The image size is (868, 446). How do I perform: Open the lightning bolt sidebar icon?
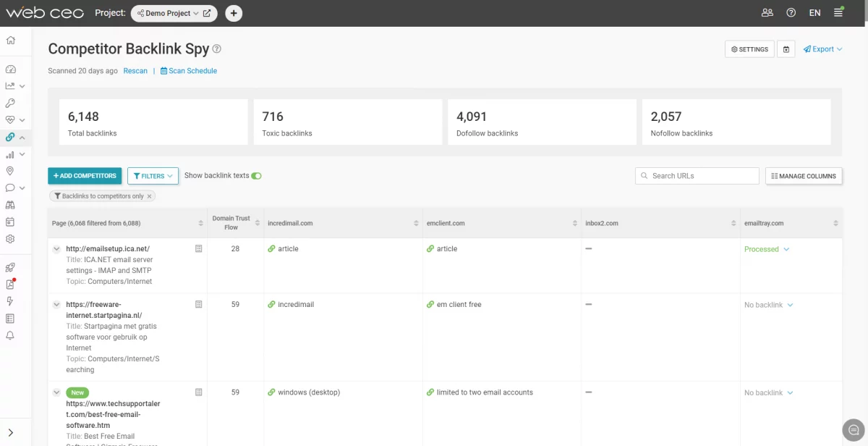point(10,301)
